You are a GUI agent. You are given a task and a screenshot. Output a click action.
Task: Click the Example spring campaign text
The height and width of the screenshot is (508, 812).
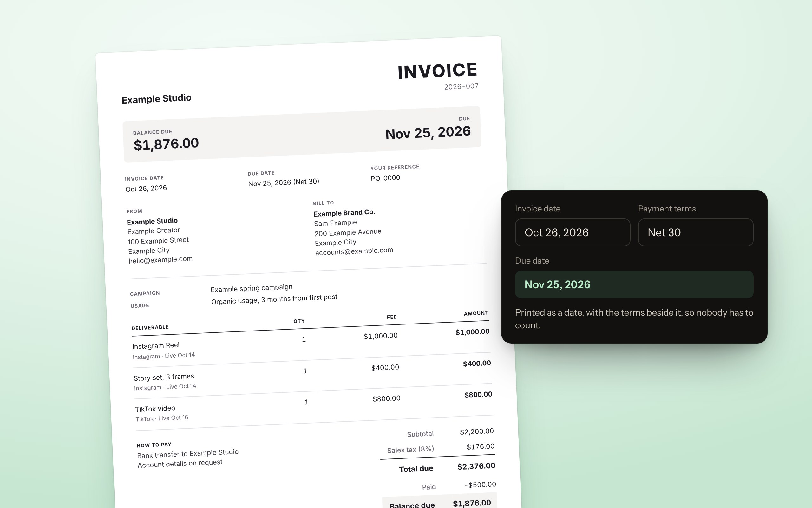(251, 288)
